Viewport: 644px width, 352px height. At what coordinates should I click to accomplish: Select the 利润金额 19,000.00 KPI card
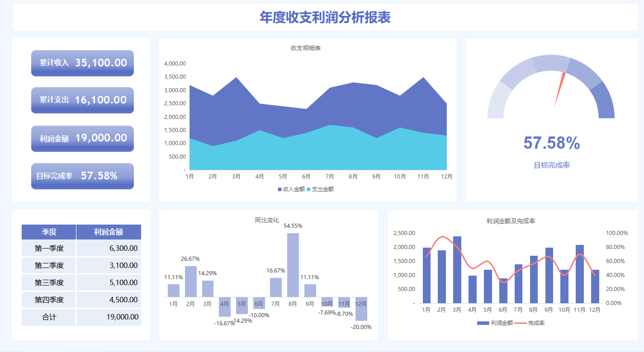pos(82,138)
